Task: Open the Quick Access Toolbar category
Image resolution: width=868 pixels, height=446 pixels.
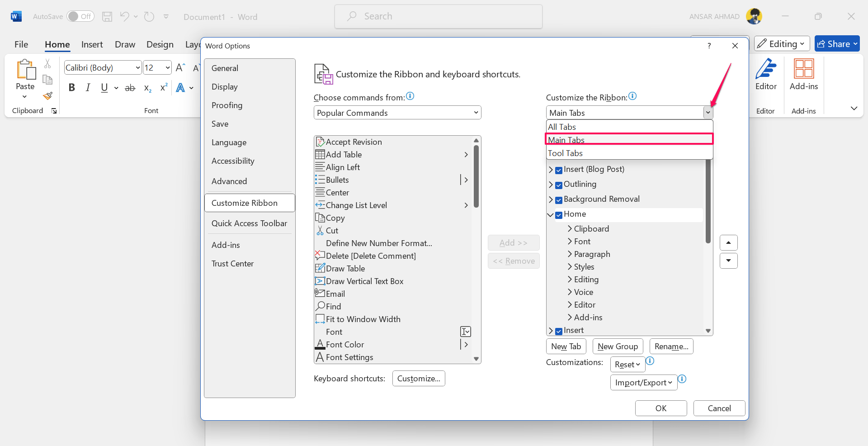Action: point(250,223)
